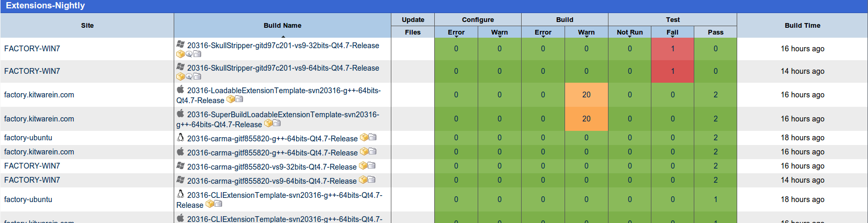Click the Site column header

pyautogui.click(x=87, y=25)
